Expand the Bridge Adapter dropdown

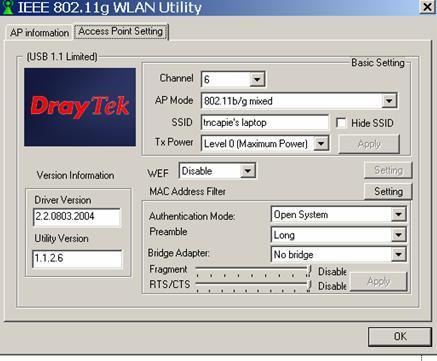(x=399, y=255)
